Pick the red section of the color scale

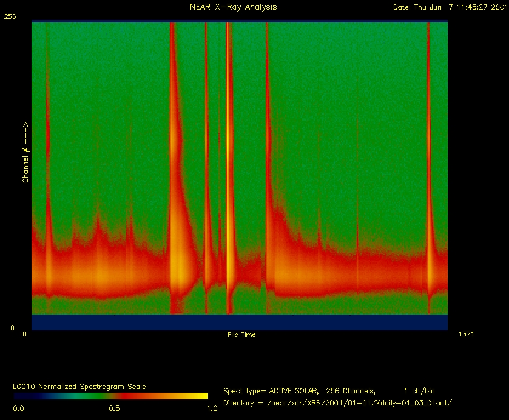pos(137,396)
